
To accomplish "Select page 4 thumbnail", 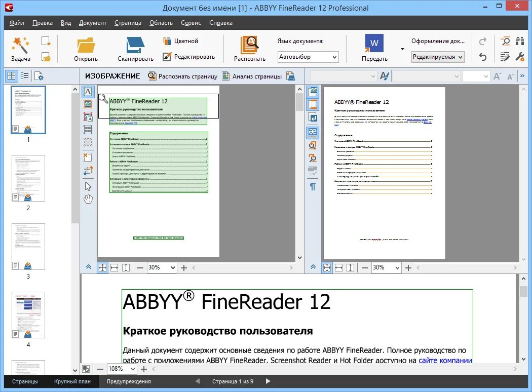I will click(x=28, y=315).
